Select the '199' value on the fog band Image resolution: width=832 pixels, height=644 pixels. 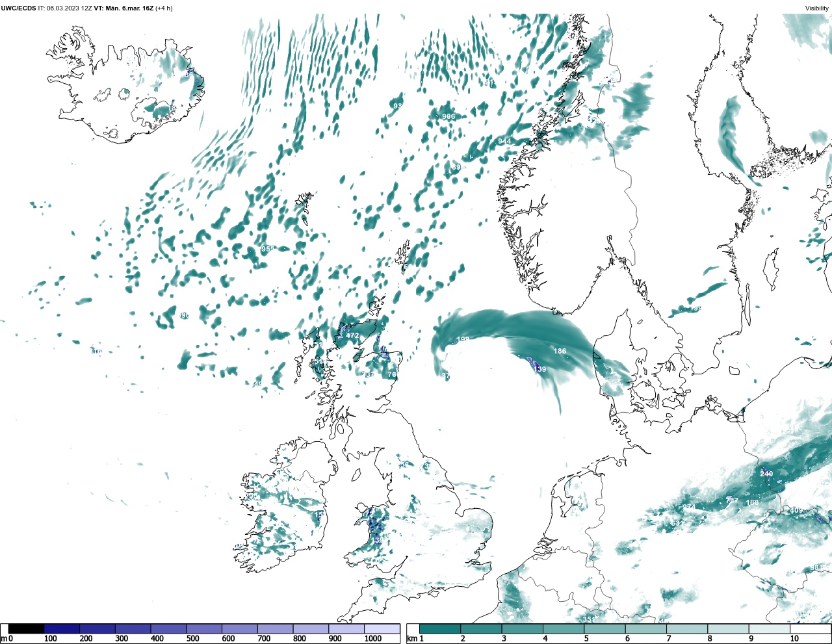463,339
